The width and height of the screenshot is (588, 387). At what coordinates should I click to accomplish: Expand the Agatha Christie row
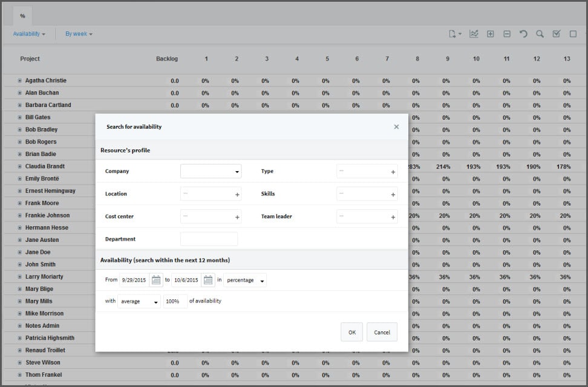click(x=19, y=80)
